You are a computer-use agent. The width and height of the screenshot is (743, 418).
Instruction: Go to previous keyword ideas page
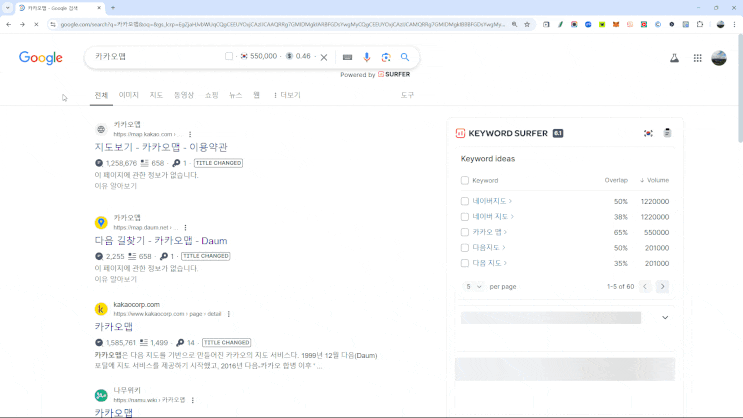tap(645, 286)
